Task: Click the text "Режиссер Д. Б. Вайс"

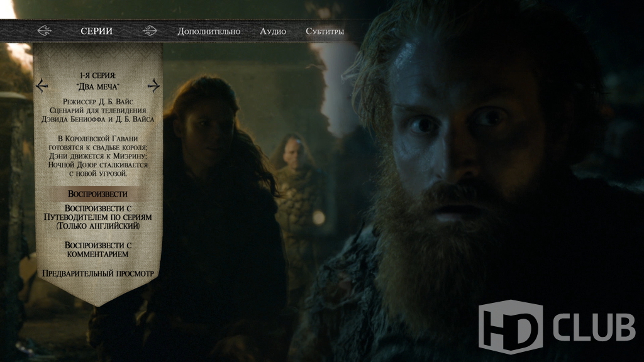Action: point(97,101)
